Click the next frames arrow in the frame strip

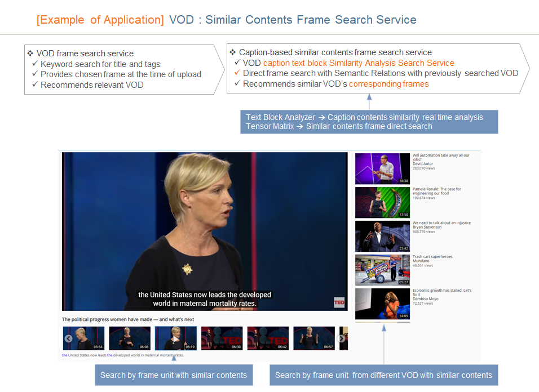pyautogui.click(x=342, y=338)
